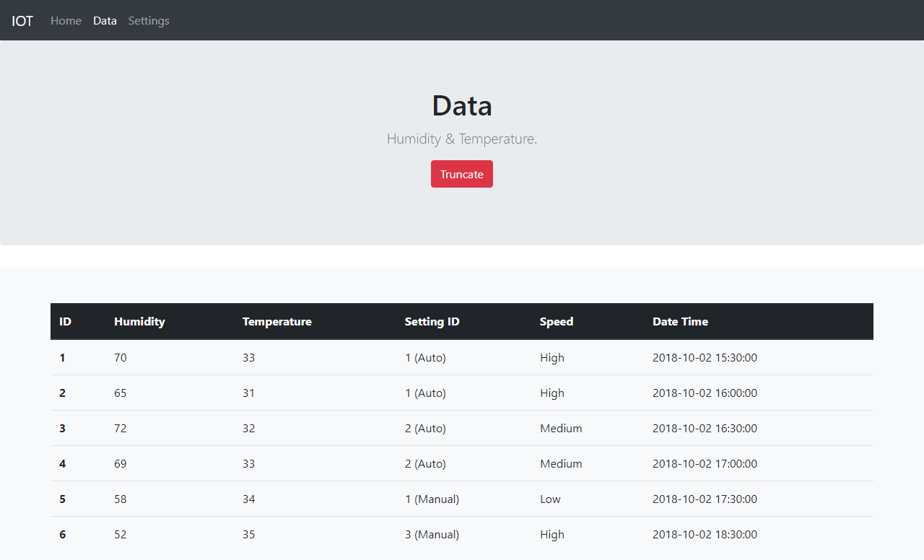Click timestamp 2018-10-02 18:30:00
Image resolution: width=924 pixels, height=560 pixels.
pyautogui.click(x=705, y=534)
